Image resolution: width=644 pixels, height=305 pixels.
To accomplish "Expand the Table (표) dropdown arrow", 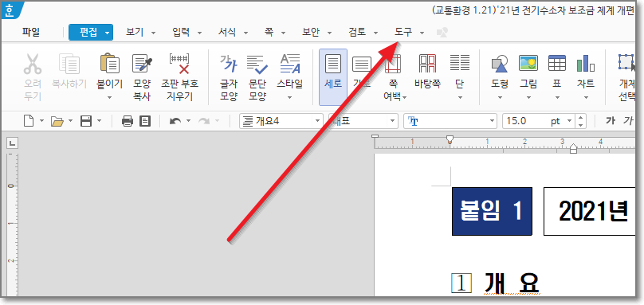I will point(557,98).
